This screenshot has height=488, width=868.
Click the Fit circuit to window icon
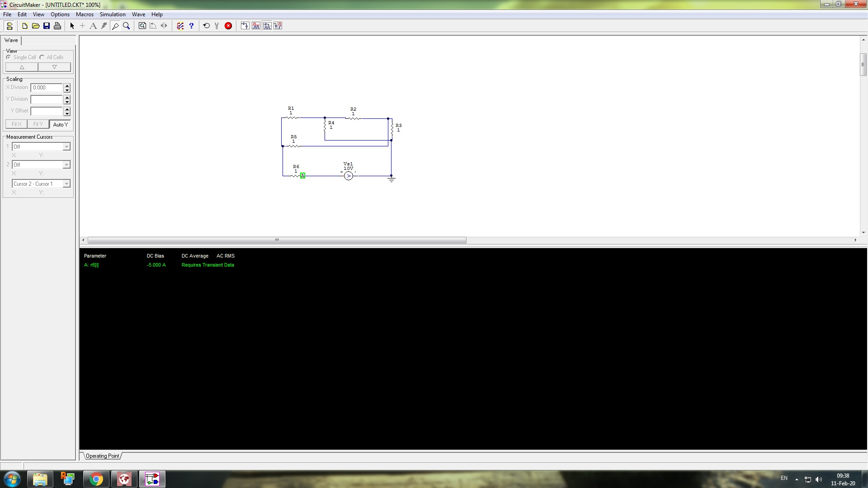coord(142,26)
